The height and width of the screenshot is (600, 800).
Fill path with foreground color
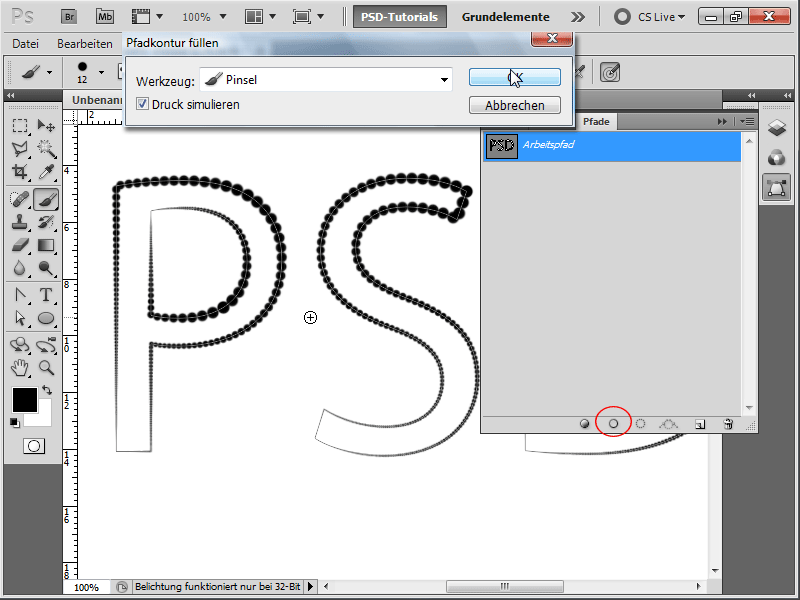(x=585, y=424)
